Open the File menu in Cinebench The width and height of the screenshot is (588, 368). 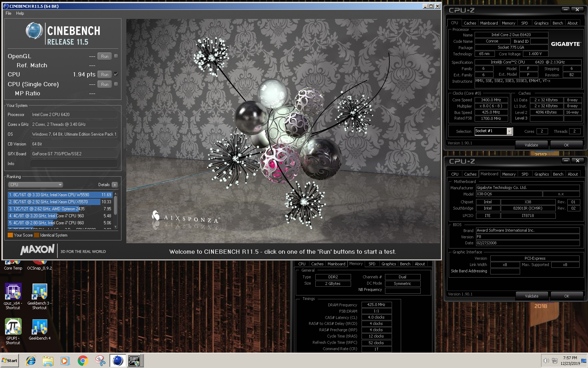coord(8,13)
